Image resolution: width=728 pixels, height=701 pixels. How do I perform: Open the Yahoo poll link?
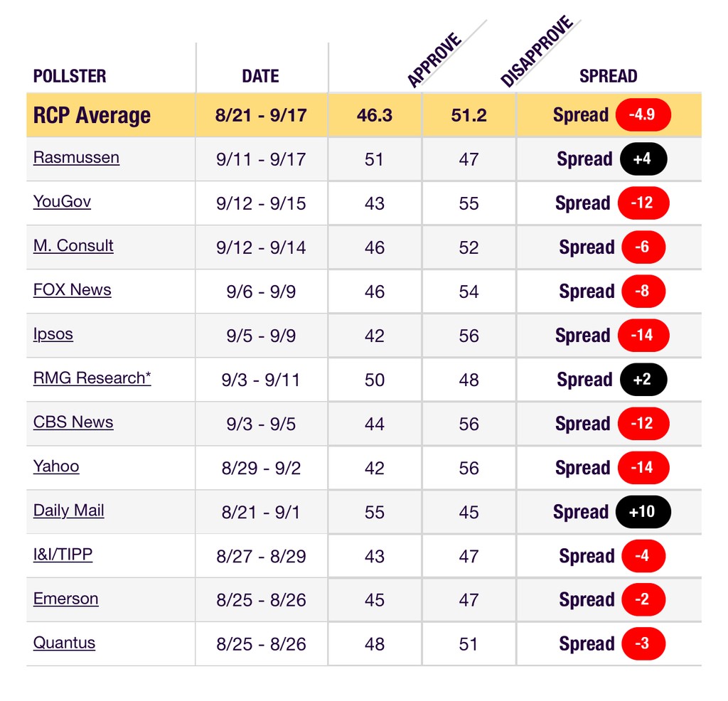point(56,466)
